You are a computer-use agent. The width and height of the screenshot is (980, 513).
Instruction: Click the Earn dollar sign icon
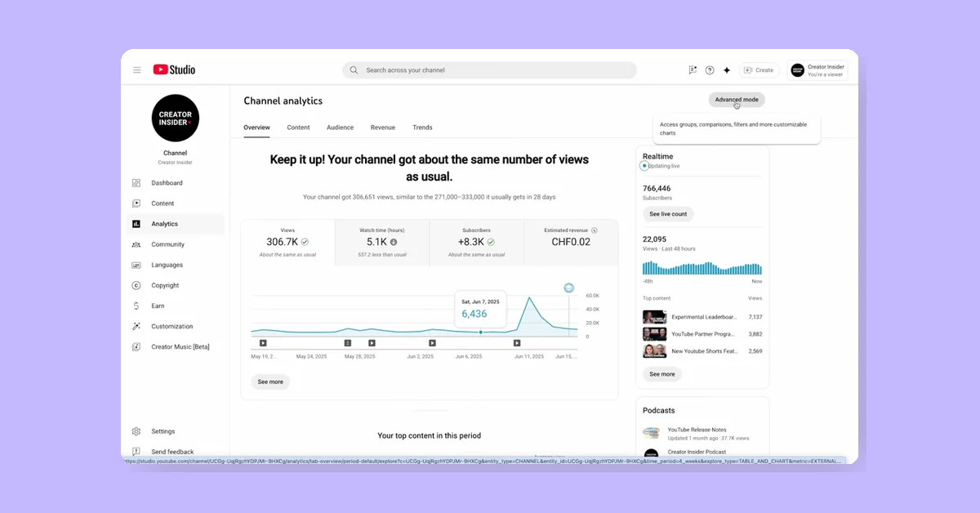[x=136, y=306]
